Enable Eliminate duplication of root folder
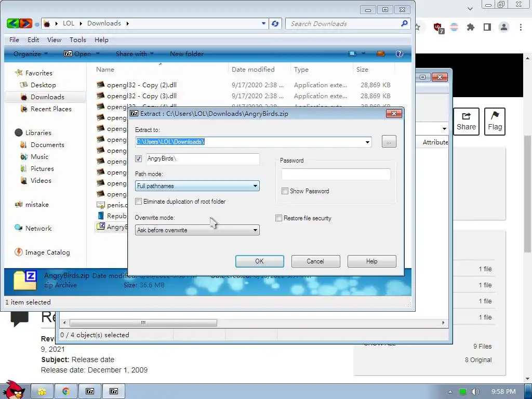 click(138, 201)
